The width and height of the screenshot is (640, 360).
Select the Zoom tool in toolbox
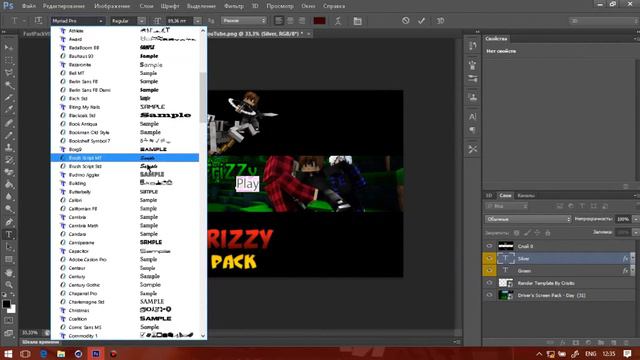(9, 284)
